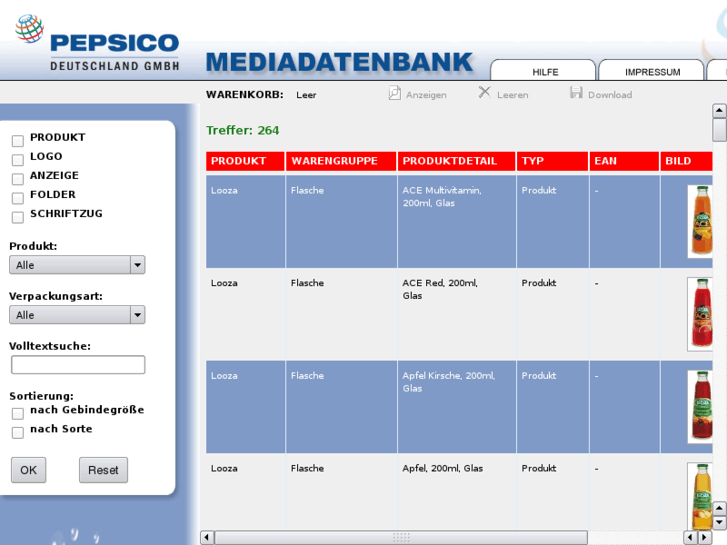
Task: Click the table's bottom-right right arrow
Action: pyautogui.click(x=704, y=537)
